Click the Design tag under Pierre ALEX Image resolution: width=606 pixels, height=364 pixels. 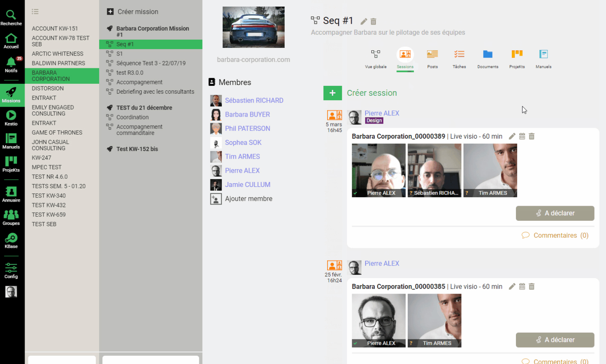tap(374, 121)
